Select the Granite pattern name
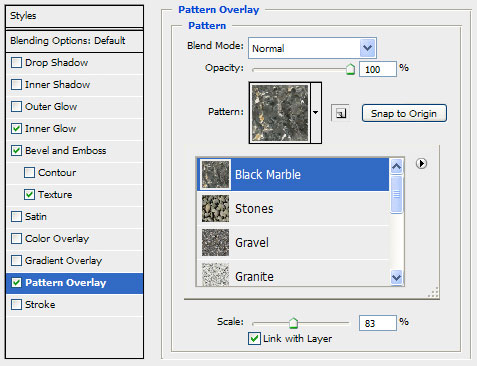The width and height of the screenshot is (477, 366). pos(254,277)
